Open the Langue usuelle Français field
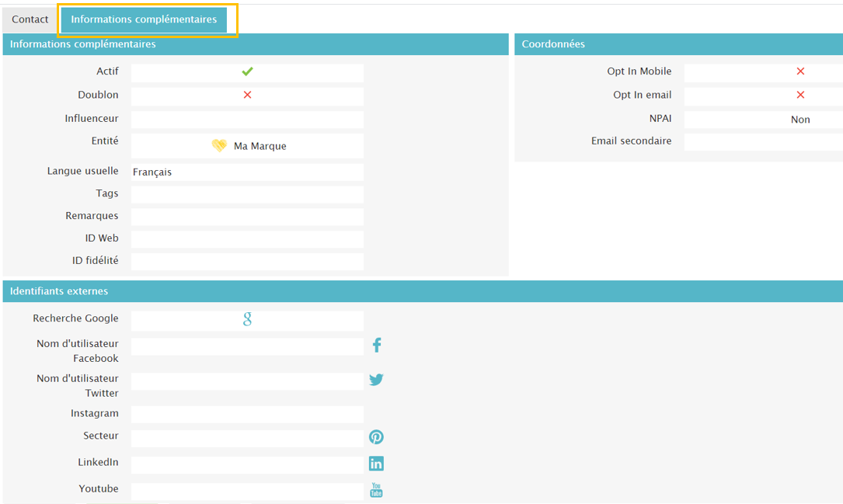Viewport: 843px width, 504px height. click(247, 172)
